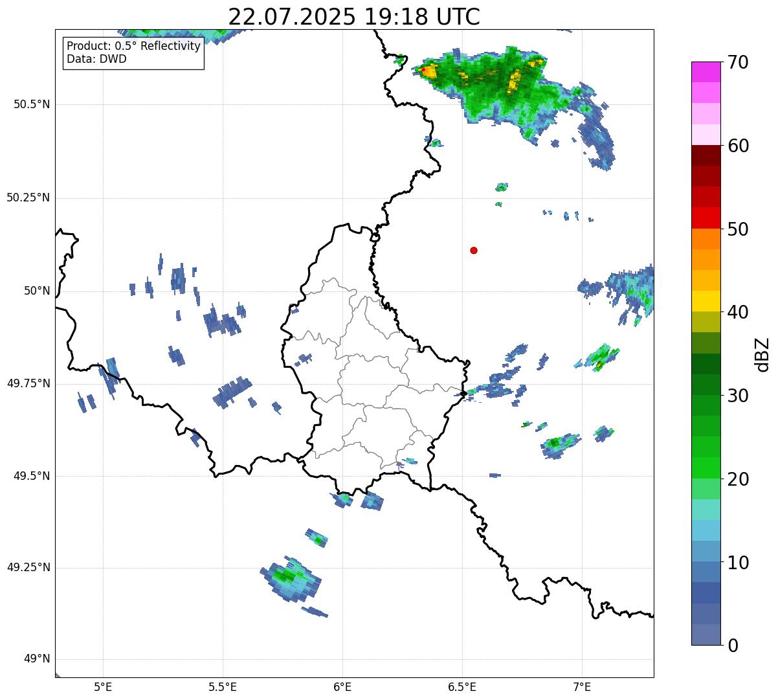Click the 0 label on colorbar

click(733, 646)
